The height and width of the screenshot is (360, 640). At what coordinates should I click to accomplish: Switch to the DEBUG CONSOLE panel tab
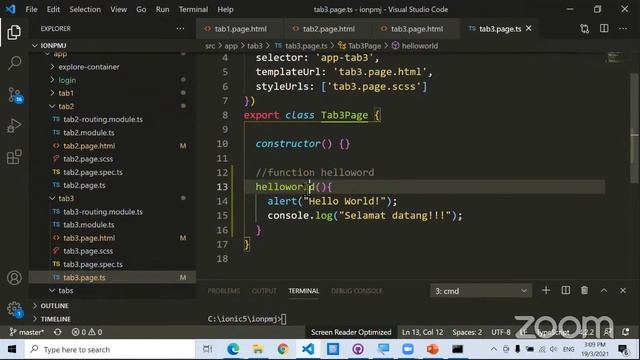coord(357,291)
